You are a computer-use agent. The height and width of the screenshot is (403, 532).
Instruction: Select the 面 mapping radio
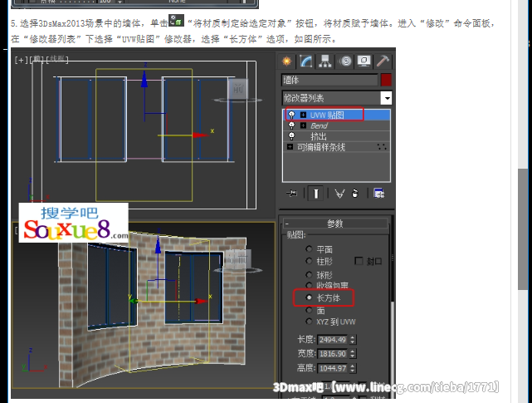tap(309, 310)
